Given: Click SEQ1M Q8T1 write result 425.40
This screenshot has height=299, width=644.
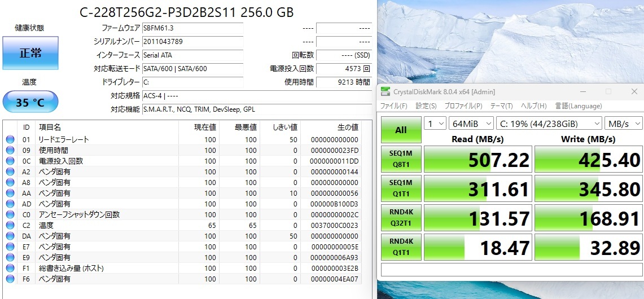Looking at the screenshot, I should (x=589, y=159).
